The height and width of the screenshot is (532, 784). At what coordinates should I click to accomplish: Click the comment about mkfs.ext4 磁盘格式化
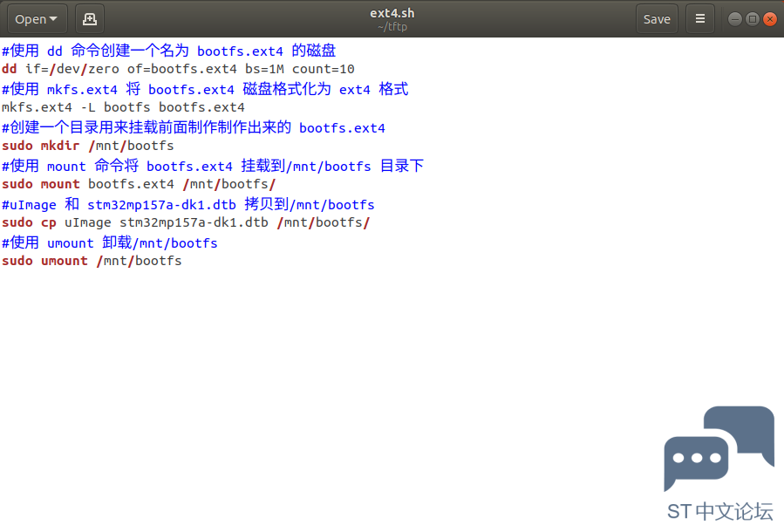coord(205,89)
